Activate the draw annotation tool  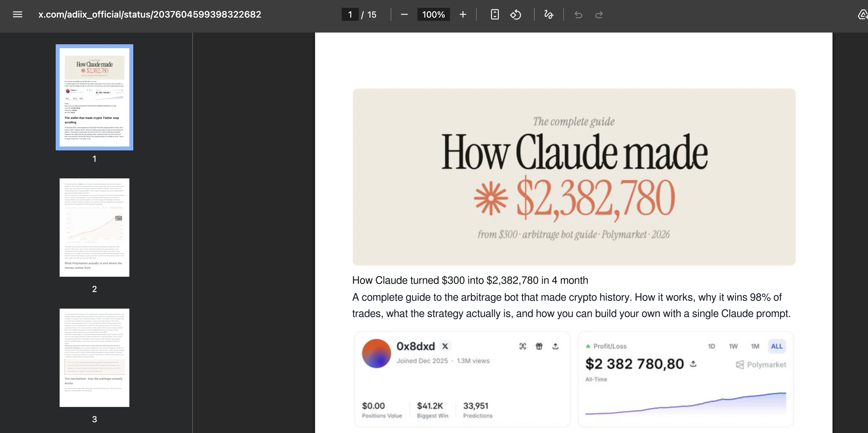coord(549,14)
